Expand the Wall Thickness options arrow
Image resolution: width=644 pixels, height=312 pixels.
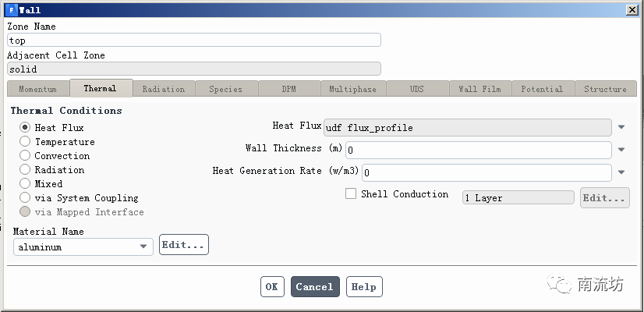click(x=621, y=150)
